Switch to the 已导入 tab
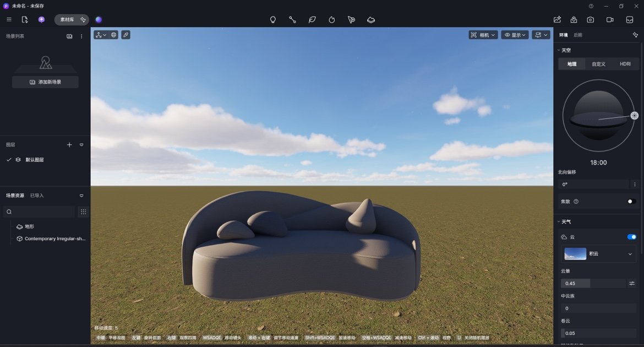The width and height of the screenshot is (644, 347). coord(37,196)
